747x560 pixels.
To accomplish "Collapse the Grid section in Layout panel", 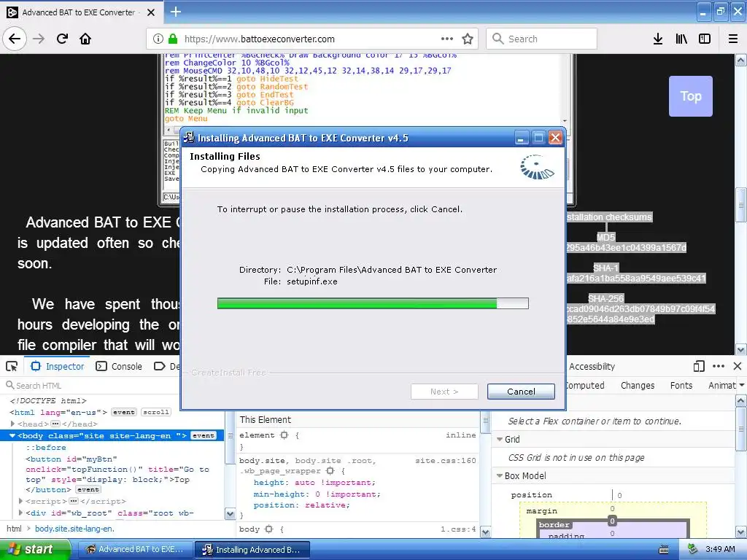I will (x=500, y=439).
